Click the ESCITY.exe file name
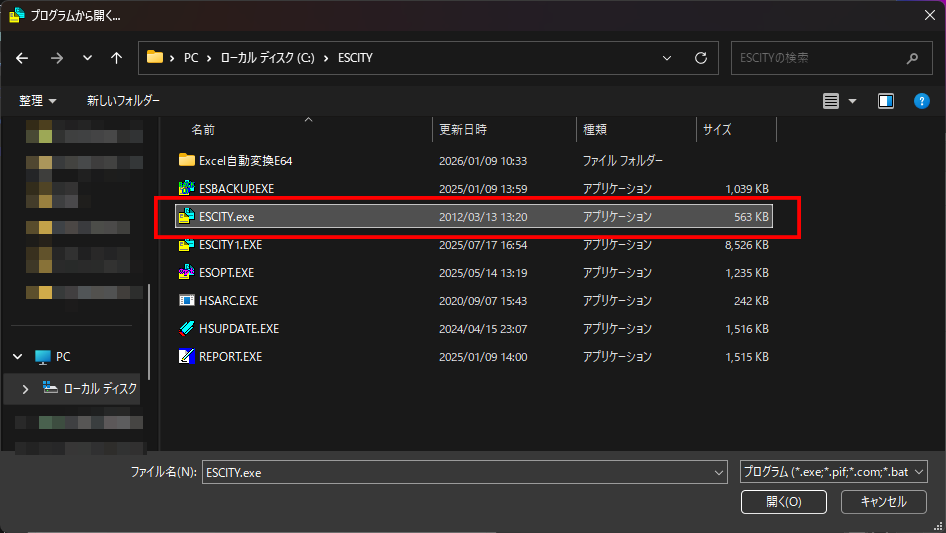 pos(227,217)
